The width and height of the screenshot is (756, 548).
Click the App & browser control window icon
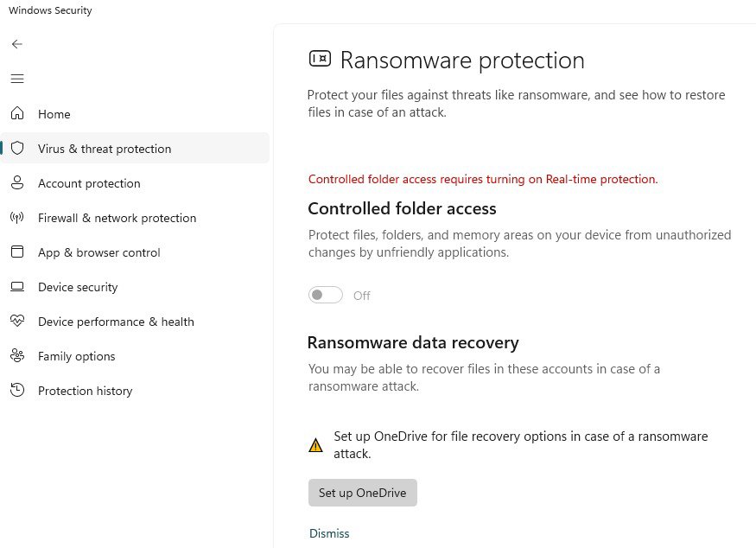[17, 252]
